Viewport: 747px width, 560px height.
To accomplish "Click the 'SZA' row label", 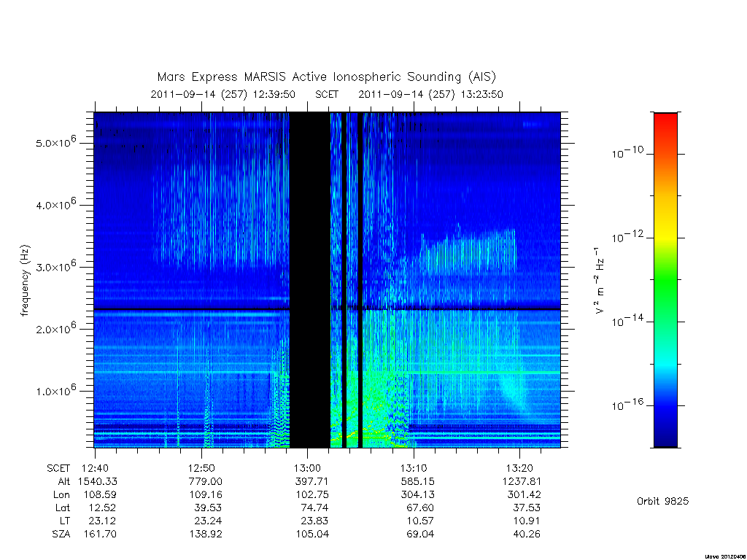I will point(61,534).
